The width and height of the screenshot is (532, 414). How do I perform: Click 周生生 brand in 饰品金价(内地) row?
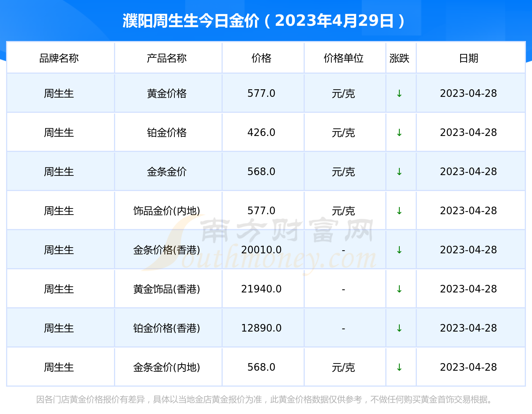tap(59, 211)
